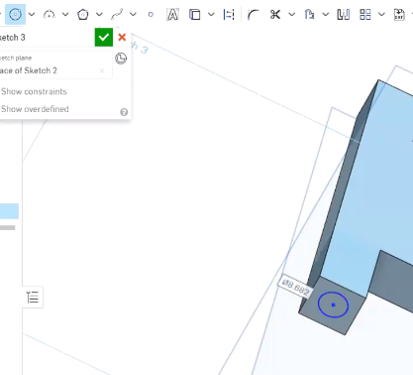Open dropdown next to Use tool
This screenshot has height=375, width=413.
(x=211, y=14)
